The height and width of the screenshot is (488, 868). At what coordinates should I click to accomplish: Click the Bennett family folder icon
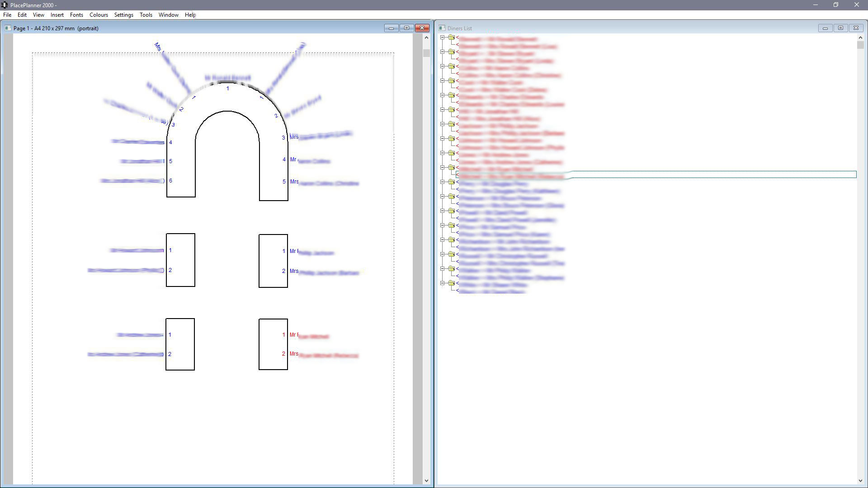click(x=451, y=38)
